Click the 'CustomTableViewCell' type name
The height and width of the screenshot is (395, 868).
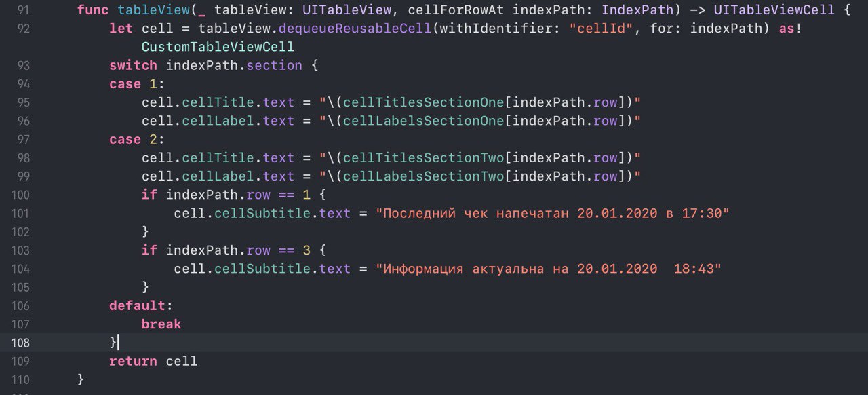218,48
